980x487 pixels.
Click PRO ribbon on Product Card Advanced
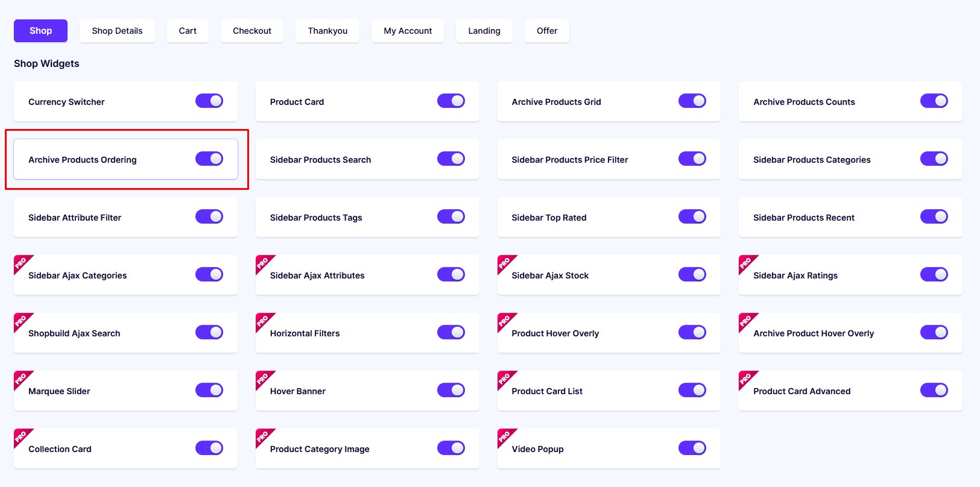(x=747, y=379)
